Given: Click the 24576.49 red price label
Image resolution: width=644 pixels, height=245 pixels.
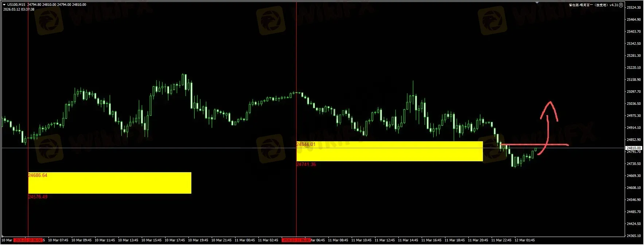Looking at the screenshot, I should (x=38, y=197).
